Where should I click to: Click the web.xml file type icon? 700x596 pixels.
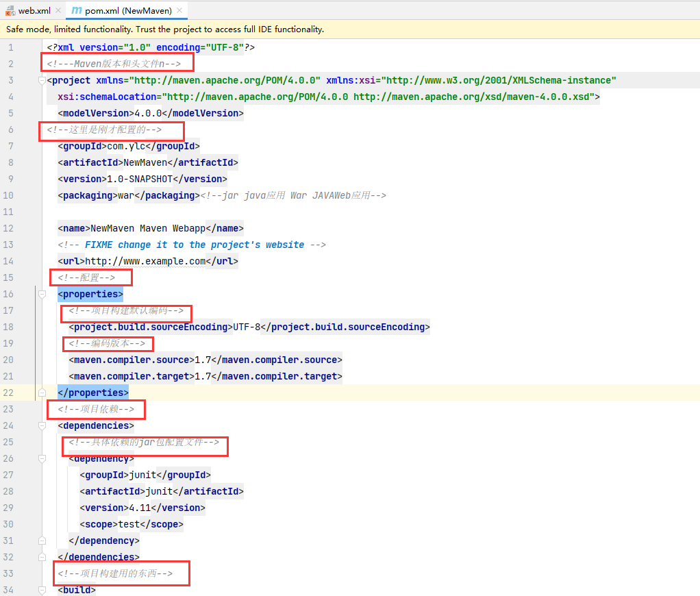pos(10,11)
